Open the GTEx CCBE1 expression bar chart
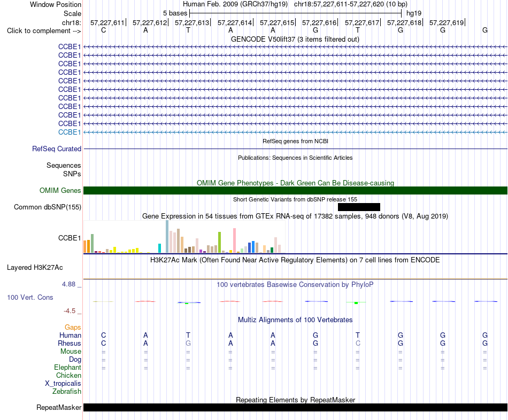The height and width of the screenshot is (420, 508). [184, 237]
